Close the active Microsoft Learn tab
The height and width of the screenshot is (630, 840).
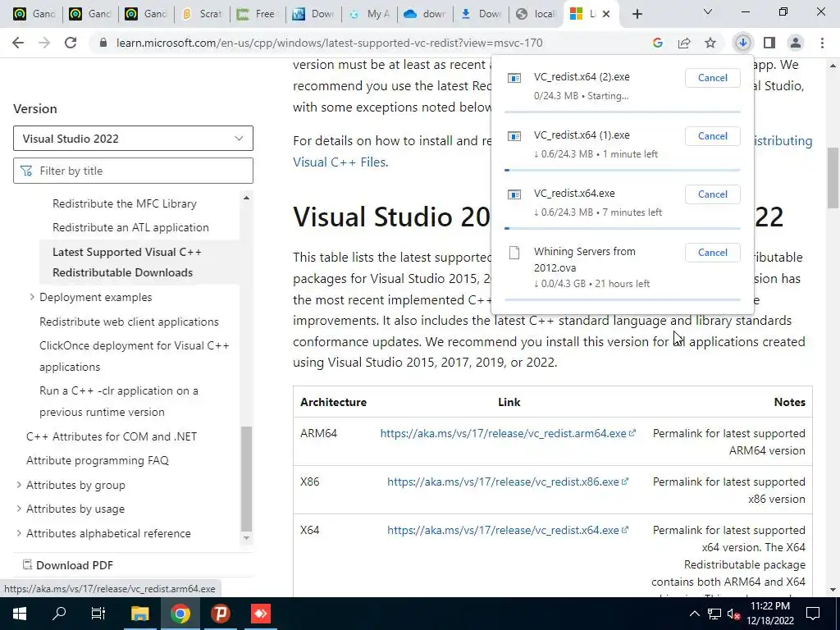pos(606,15)
